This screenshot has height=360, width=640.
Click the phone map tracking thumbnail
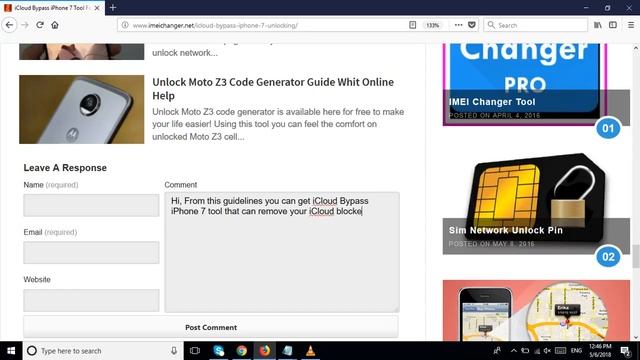[x=536, y=310]
